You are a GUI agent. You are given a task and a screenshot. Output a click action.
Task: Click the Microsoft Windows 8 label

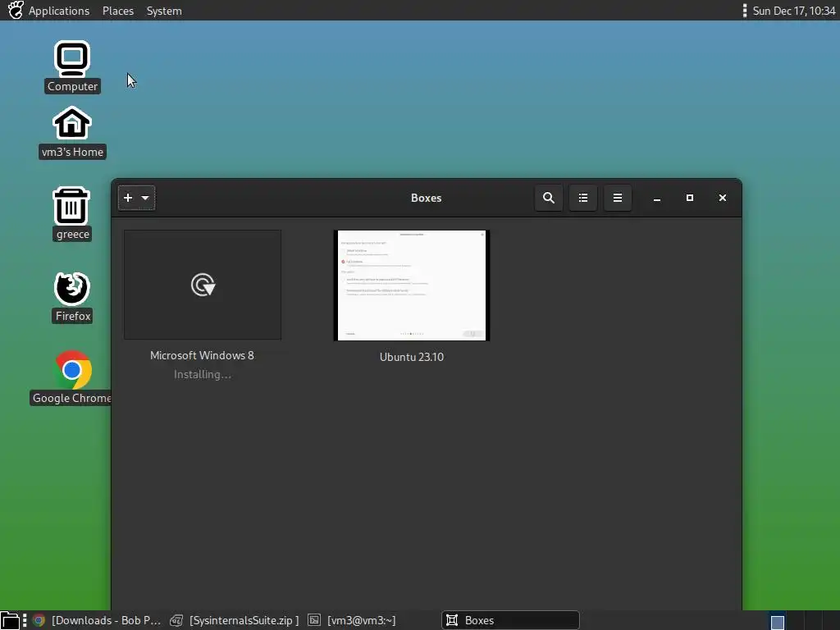pos(202,355)
